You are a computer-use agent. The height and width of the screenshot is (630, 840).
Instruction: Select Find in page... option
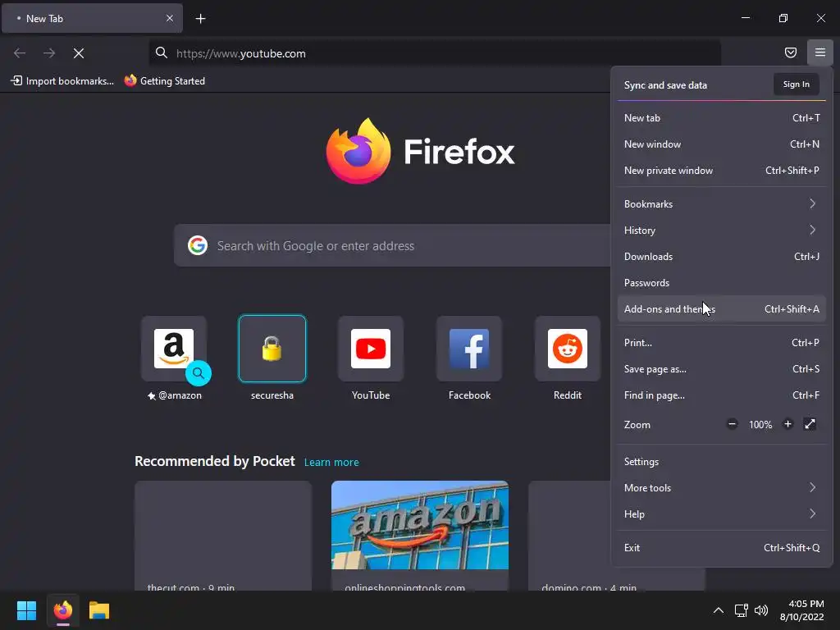(x=721, y=395)
